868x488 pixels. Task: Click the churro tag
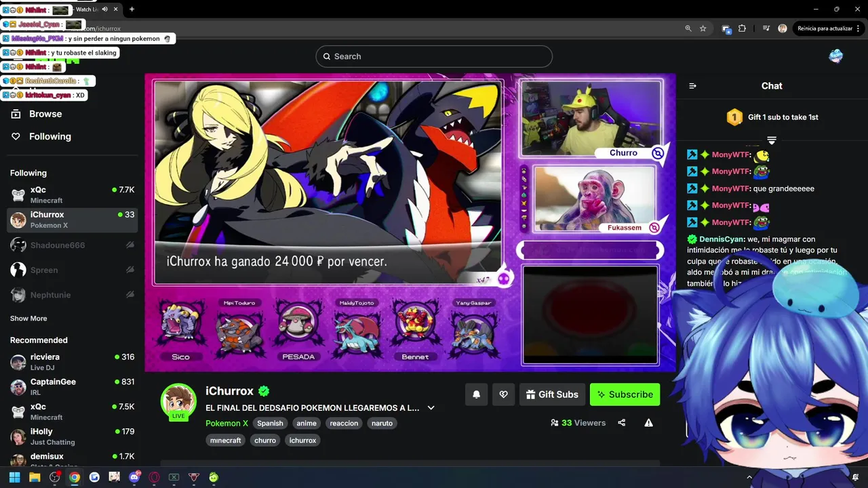click(x=265, y=441)
